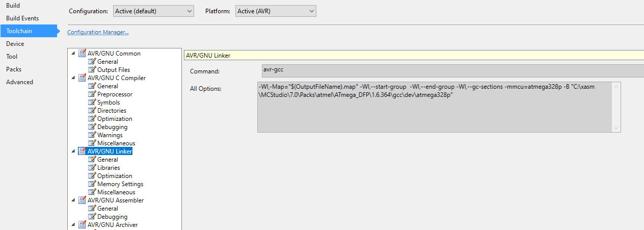Click the icon beside General under AVR/GNU C Compiler

click(92, 86)
